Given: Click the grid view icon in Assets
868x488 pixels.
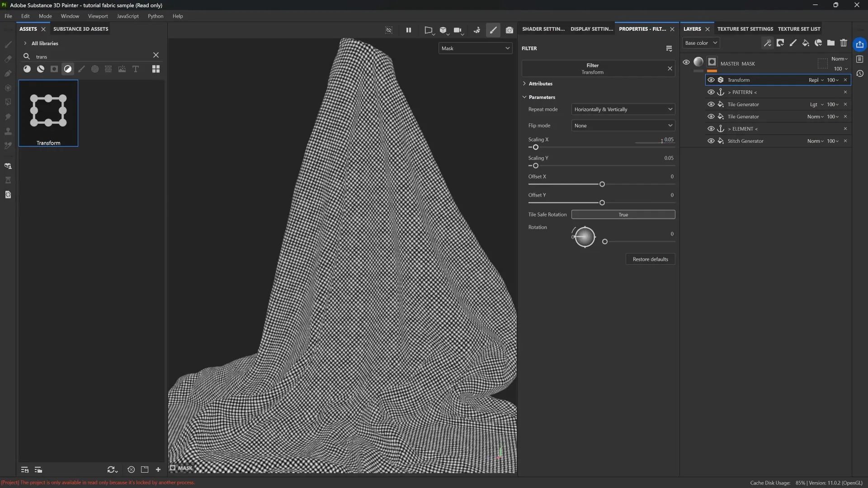Looking at the screenshot, I should point(156,69).
